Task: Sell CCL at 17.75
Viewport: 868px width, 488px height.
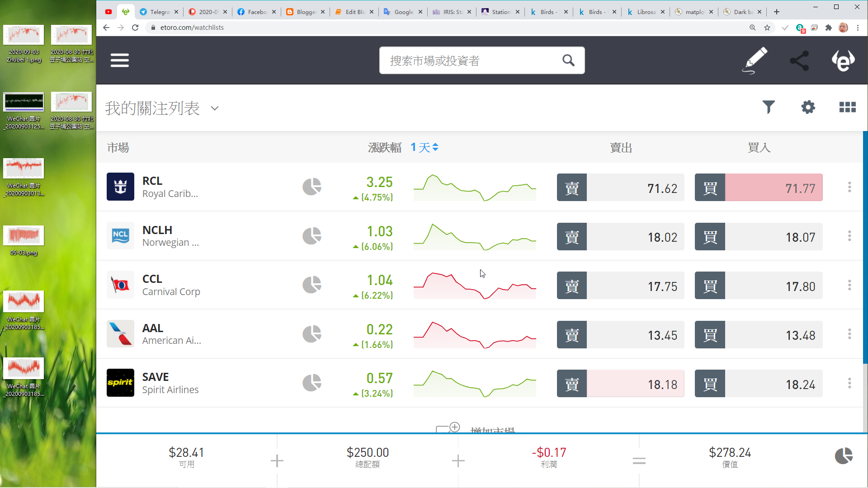Action: click(x=620, y=285)
